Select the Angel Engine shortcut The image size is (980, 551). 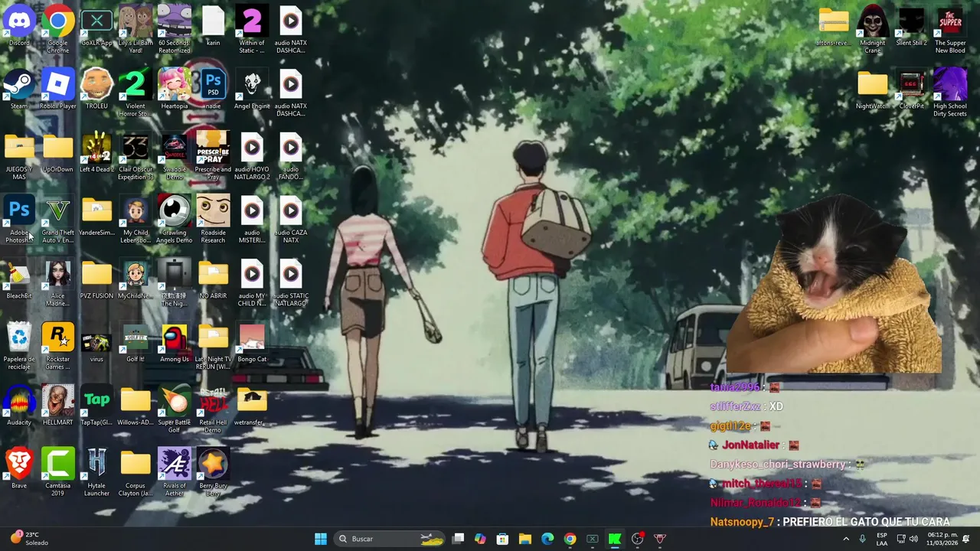(x=252, y=89)
